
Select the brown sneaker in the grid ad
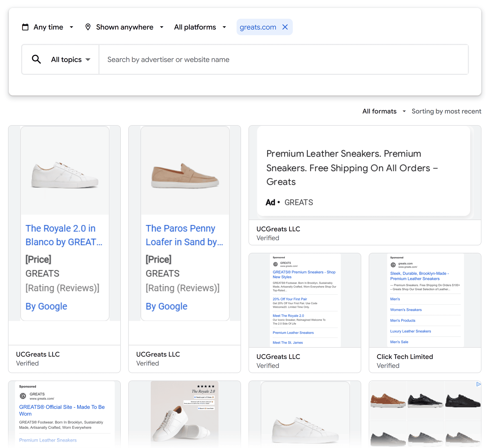388,401
